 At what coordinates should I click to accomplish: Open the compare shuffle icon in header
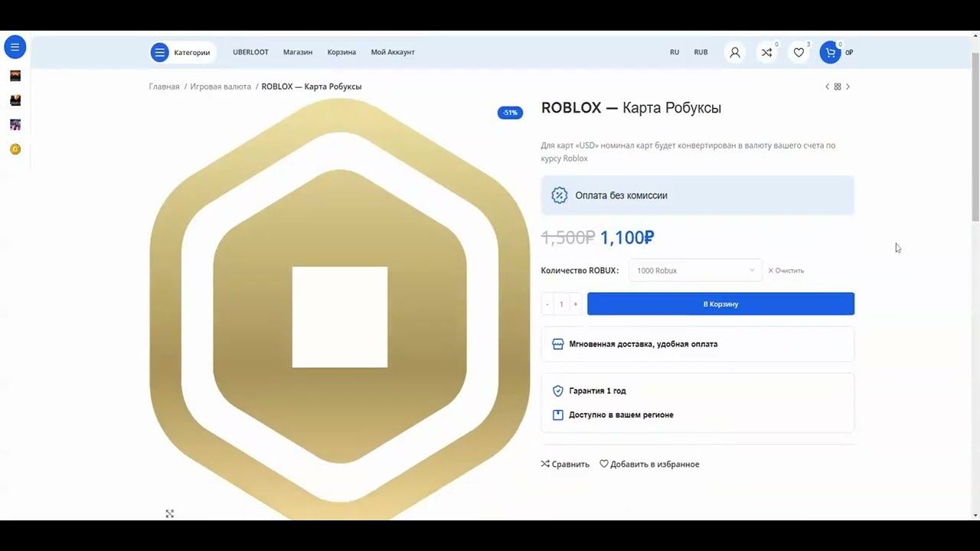coord(766,52)
